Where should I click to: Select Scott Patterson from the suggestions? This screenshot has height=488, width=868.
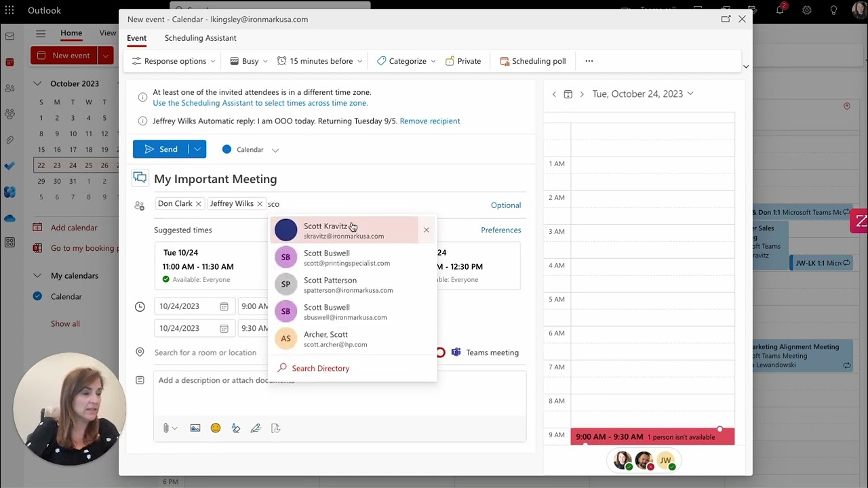353,285
